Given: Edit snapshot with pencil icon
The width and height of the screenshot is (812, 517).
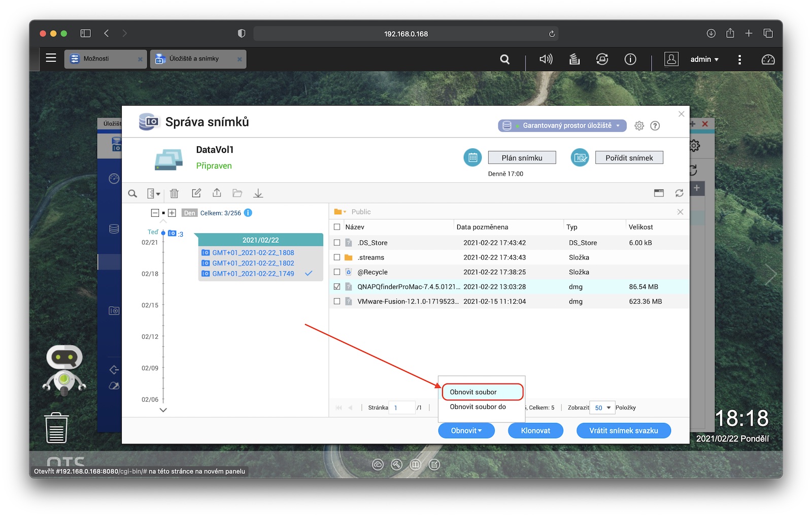Looking at the screenshot, I should 196,193.
